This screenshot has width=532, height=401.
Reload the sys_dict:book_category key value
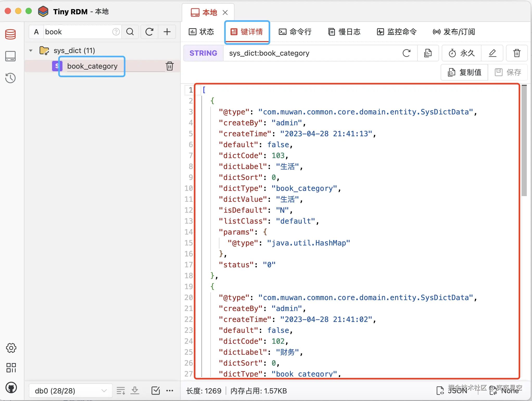coord(406,53)
